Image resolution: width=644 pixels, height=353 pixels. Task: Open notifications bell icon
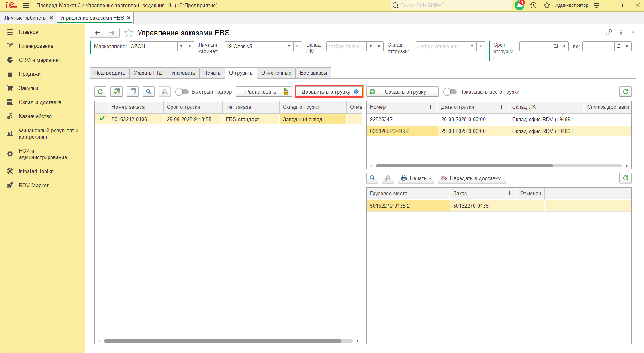(x=519, y=5)
